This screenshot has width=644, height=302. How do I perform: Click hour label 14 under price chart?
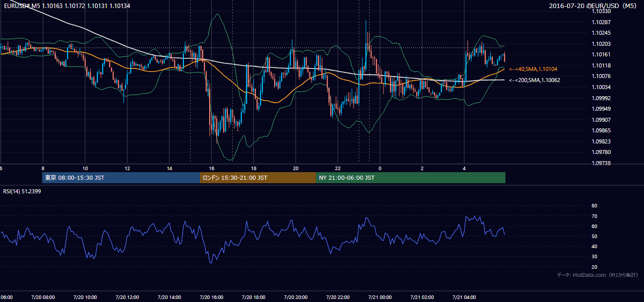(169, 169)
